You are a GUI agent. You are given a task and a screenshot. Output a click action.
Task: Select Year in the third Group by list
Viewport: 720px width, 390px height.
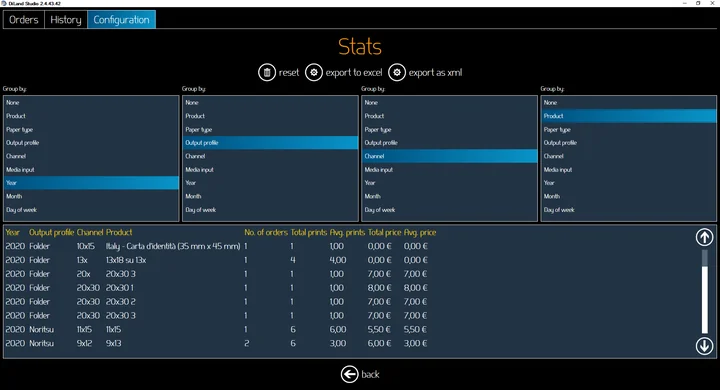pos(450,183)
